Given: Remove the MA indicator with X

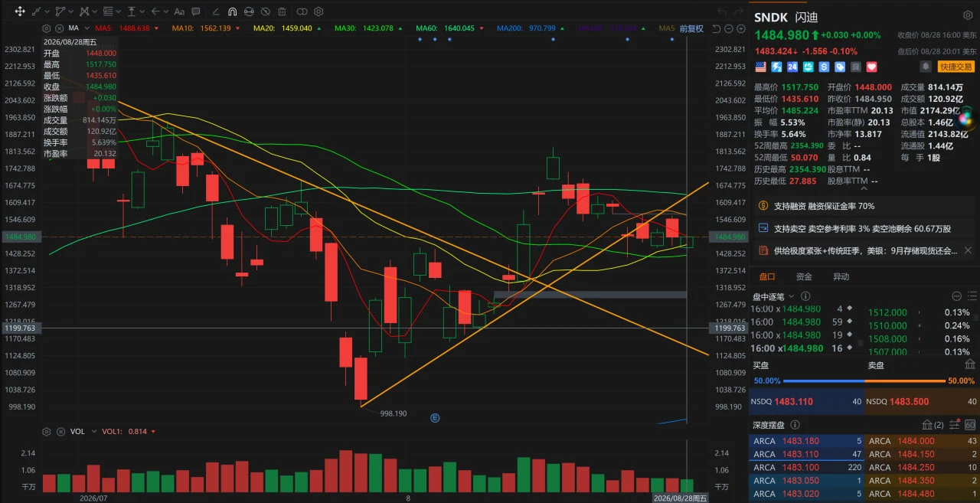Looking at the screenshot, I should pos(59,28).
